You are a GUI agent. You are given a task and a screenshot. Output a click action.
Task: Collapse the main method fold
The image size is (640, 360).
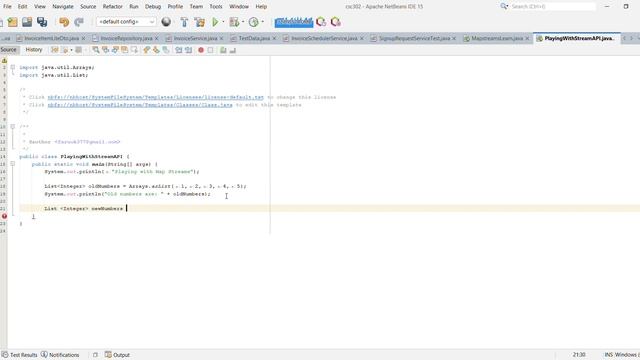(x=13, y=164)
